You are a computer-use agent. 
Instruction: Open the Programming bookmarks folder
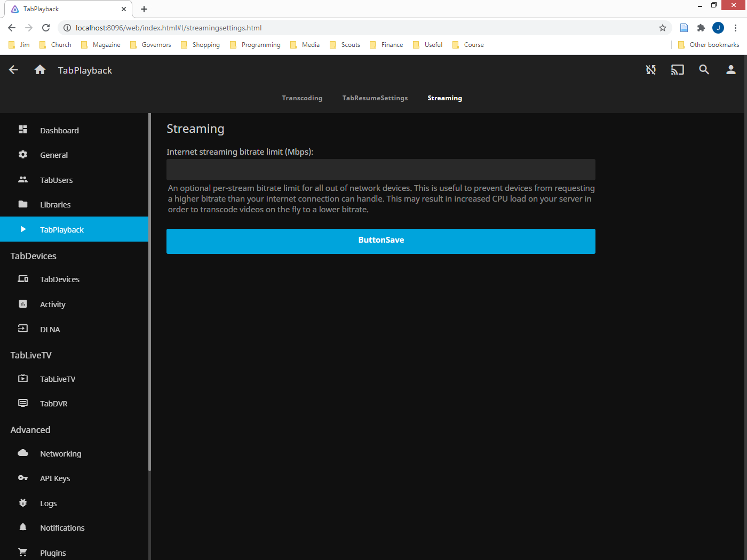(261, 45)
